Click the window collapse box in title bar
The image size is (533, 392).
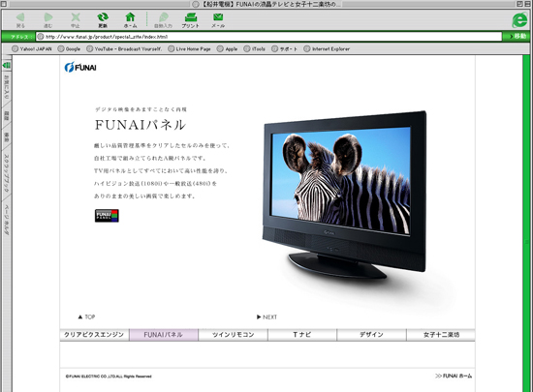pos(527,4)
